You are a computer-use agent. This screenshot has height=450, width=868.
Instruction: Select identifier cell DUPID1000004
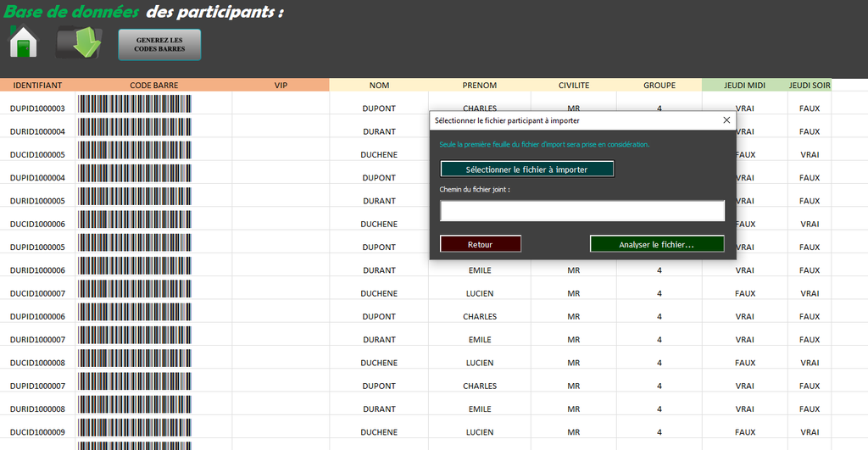(x=37, y=178)
